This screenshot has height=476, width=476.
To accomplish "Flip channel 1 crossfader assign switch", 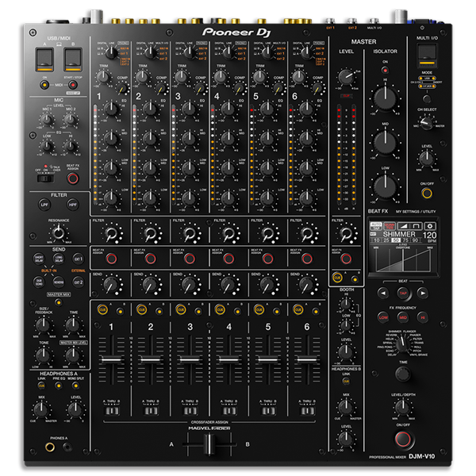I will 112,411.
